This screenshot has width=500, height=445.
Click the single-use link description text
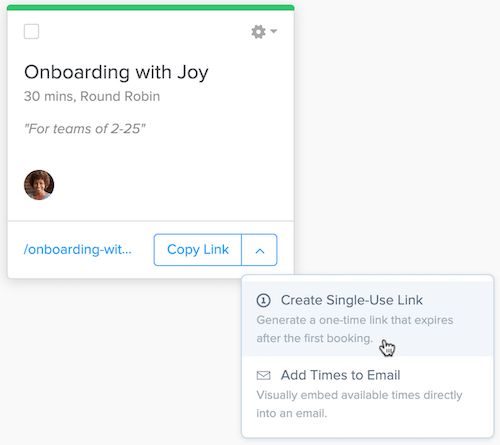tap(355, 329)
